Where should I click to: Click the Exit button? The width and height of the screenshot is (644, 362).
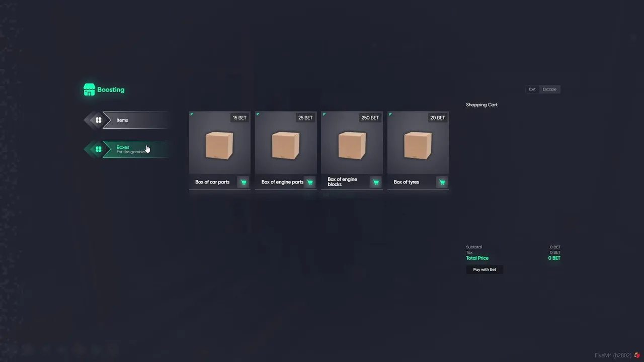point(532,89)
